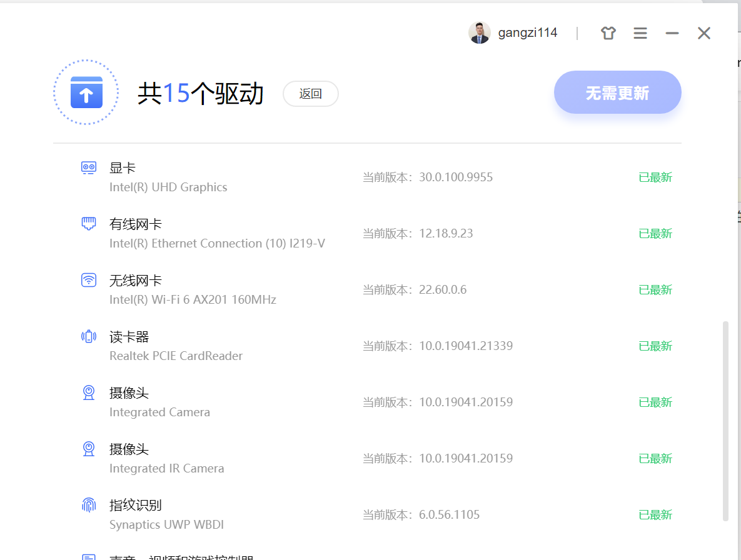Viewport: 741px width, 560px height.
Task: Click the 返回 back button
Action: (311, 94)
